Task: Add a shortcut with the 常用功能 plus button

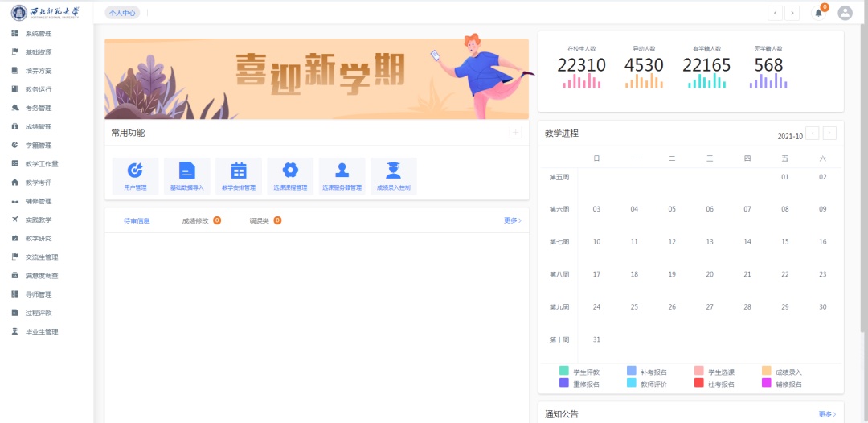Action: tap(515, 133)
